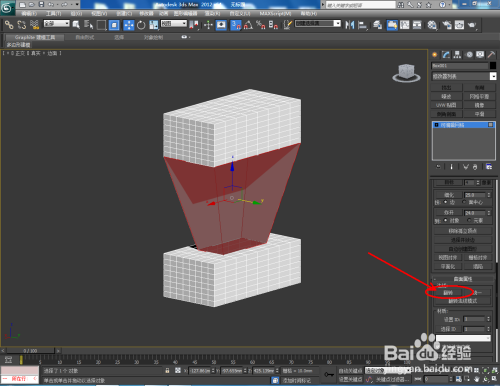500x386 pixels.
Task: Toggle the Angle Snap button
Action: [x=248, y=25]
